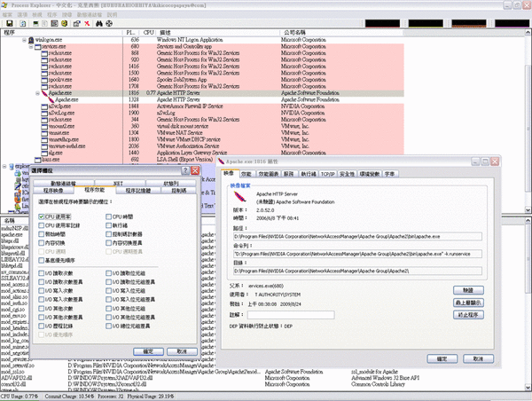Click the services.exe process icon
The height and width of the screenshot is (401, 532).
[38, 46]
